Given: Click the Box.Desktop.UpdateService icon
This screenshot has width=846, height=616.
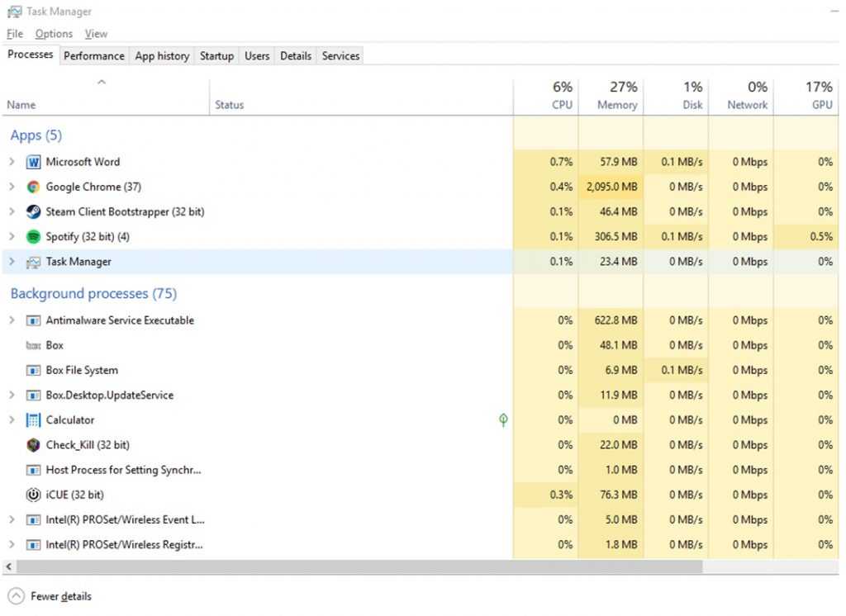Looking at the screenshot, I should tap(33, 395).
